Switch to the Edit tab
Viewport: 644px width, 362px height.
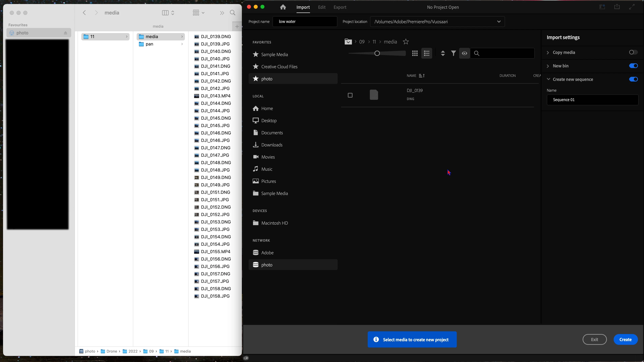coord(321,7)
